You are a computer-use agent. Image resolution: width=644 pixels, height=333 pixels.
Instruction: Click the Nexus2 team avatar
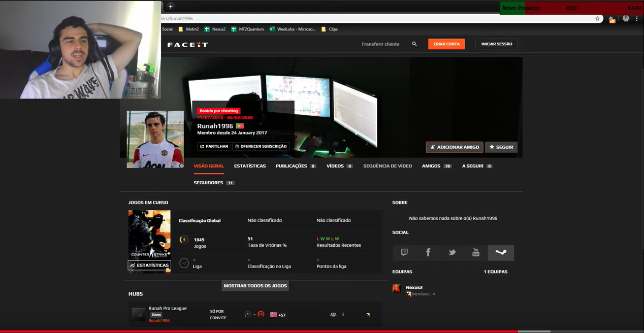click(x=397, y=288)
